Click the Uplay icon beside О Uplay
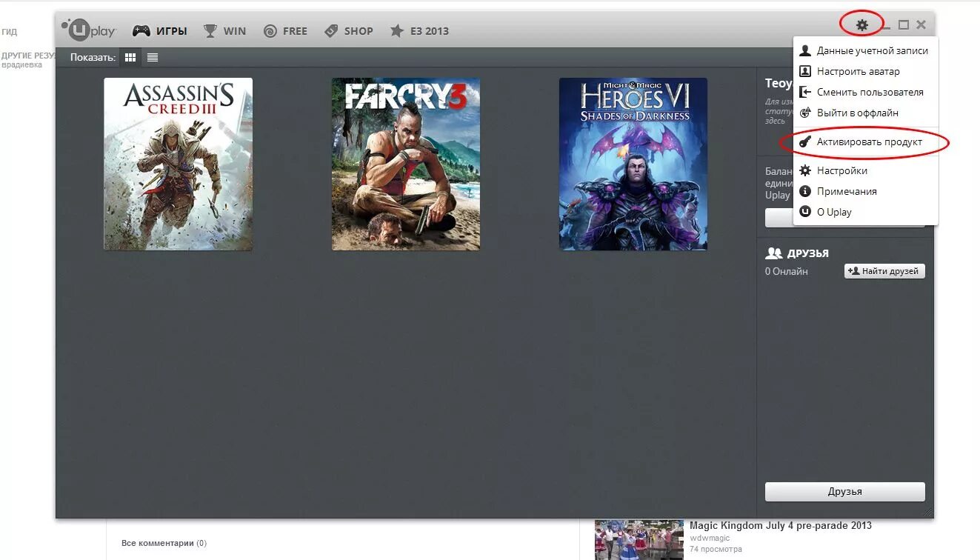980x560 pixels. (x=805, y=212)
